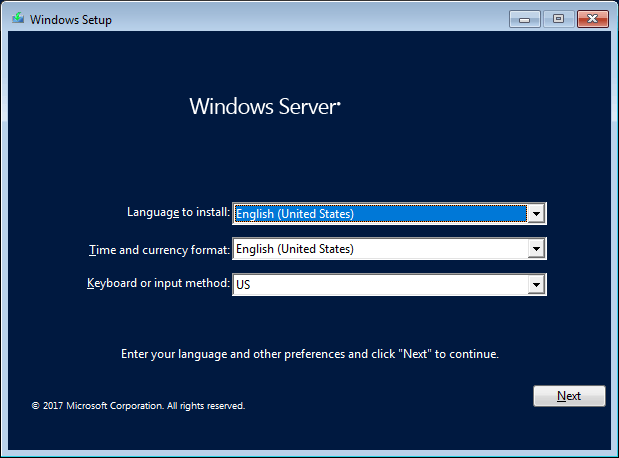Click the 'Keyboard or input method:' label
This screenshot has height=458, width=619.
point(158,283)
